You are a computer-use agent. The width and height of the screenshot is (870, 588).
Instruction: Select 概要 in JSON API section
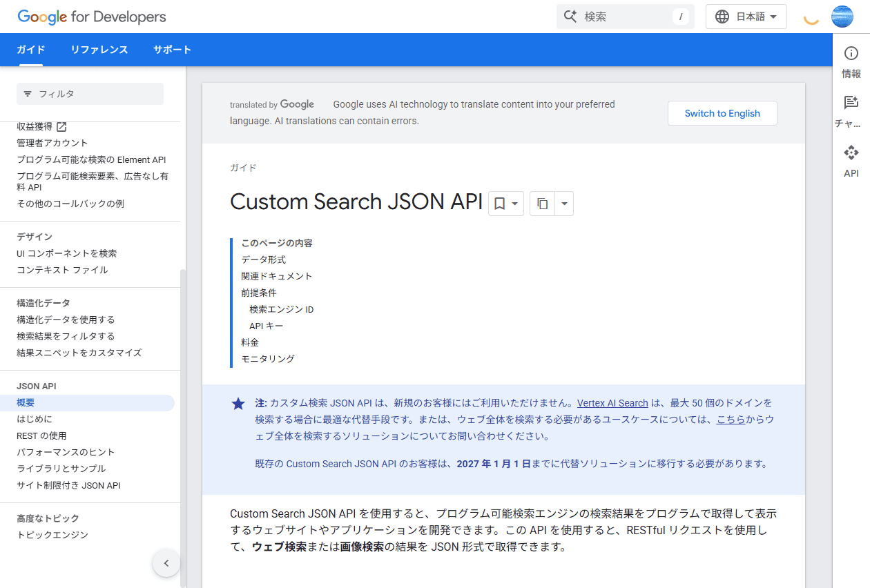[x=87, y=403]
